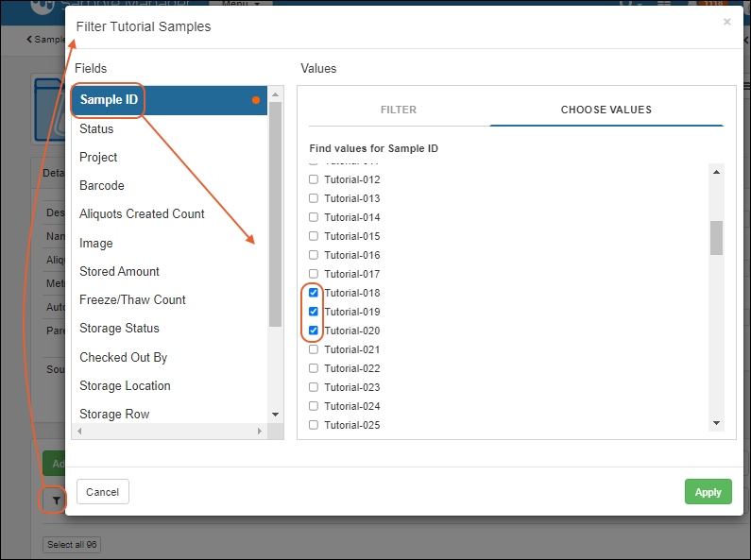Uncheck the Tutorial-019 checkbox
The height and width of the screenshot is (560, 751).
(314, 312)
